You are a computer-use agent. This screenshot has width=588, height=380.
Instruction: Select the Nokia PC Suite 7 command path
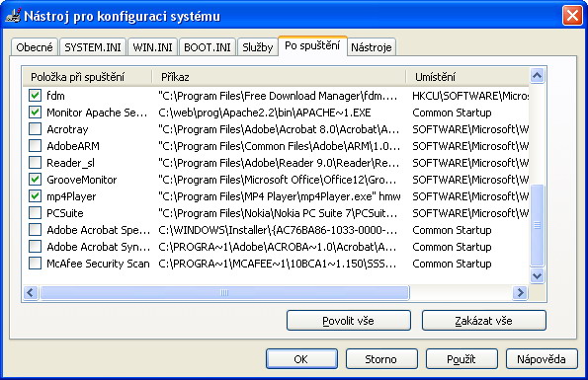pyautogui.click(x=278, y=213)
